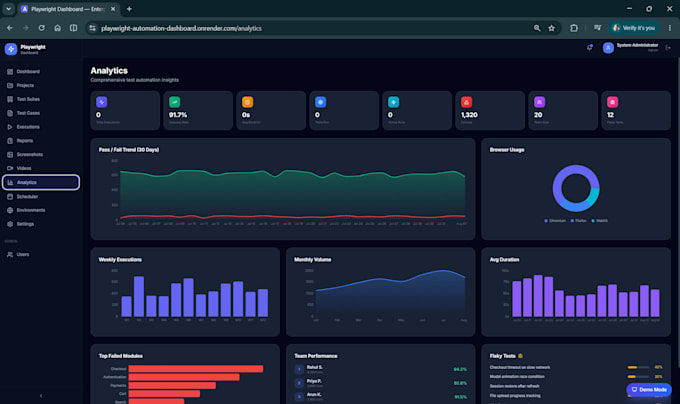Viewport: 680px width, 404px height.
Task: Click the Pass / Fail Trend chart area
Action: [291, 191]
